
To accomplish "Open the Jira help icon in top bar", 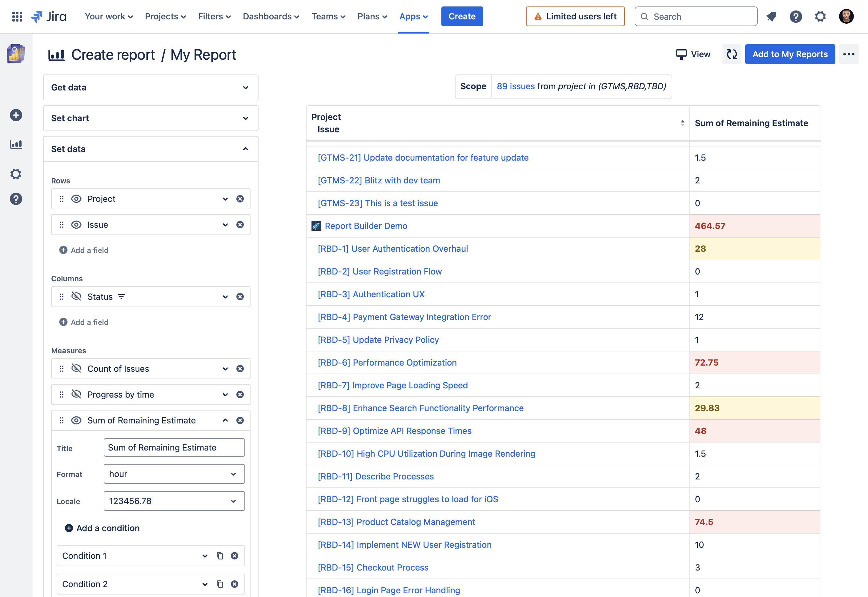I will (x=796, y=16).
